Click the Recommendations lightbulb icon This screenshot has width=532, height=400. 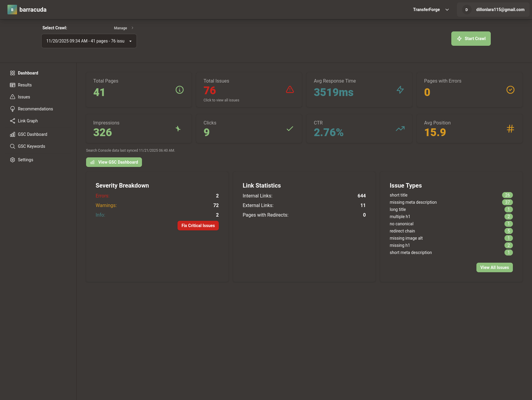[13, 109]
